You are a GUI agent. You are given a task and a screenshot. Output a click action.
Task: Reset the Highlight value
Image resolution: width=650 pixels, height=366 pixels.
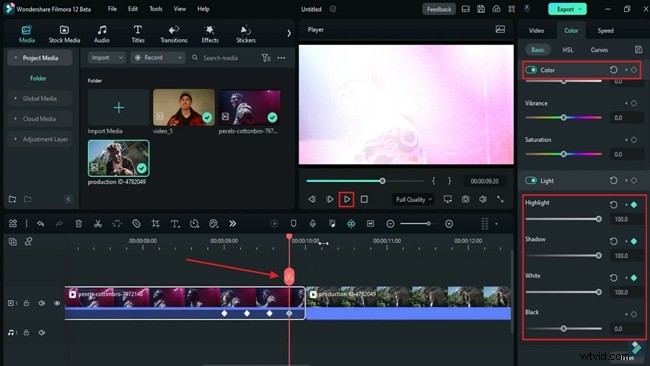(x=614, y=204)
